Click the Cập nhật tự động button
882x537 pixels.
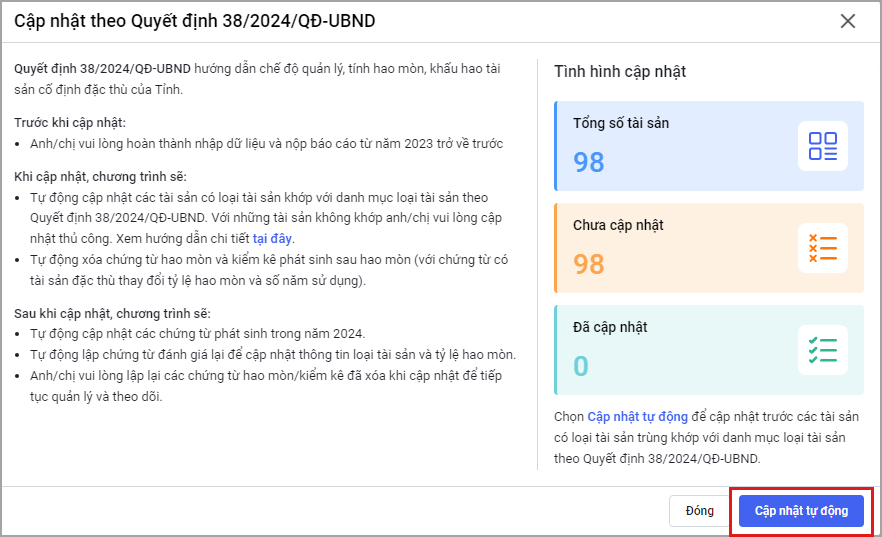[x=801, y=511]
